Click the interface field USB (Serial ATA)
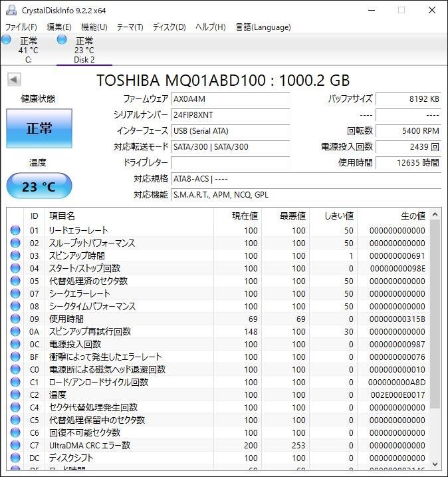Screen dimensions: 448x477 pyautogui.click(x=230, y=131)
